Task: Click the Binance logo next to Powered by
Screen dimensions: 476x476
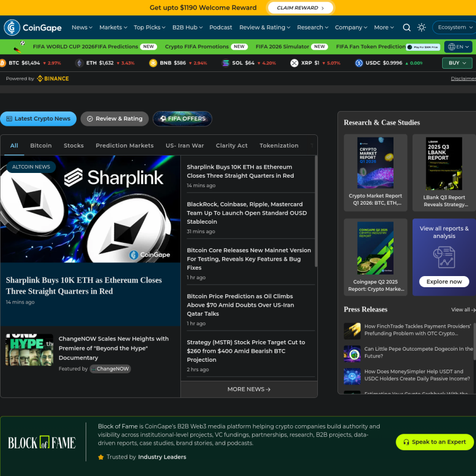Action: 53,79
